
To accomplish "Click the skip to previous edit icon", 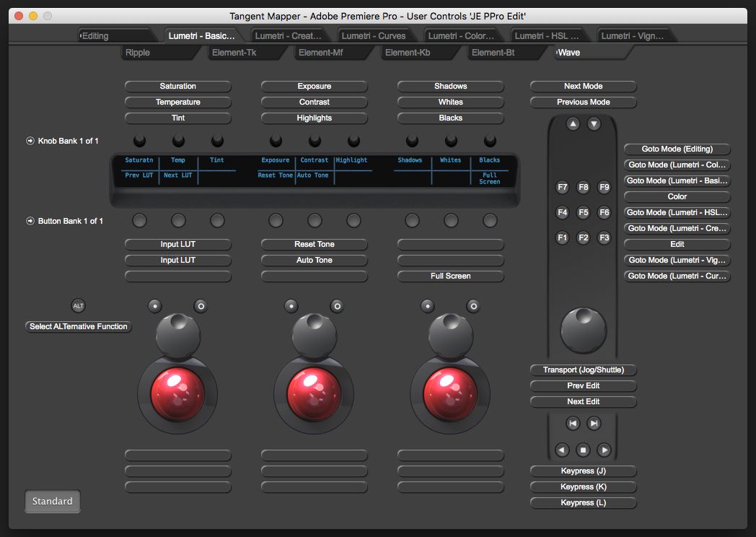I will [573, 424].
